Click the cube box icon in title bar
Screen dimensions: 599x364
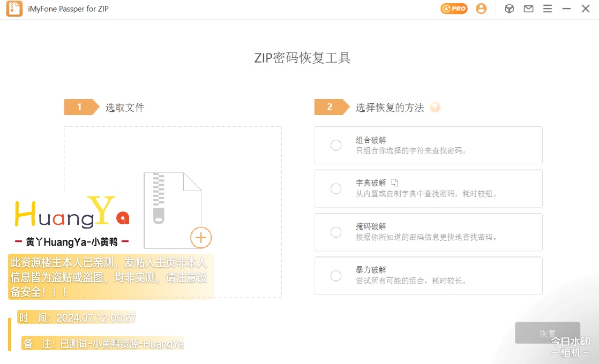pos(510,9)
